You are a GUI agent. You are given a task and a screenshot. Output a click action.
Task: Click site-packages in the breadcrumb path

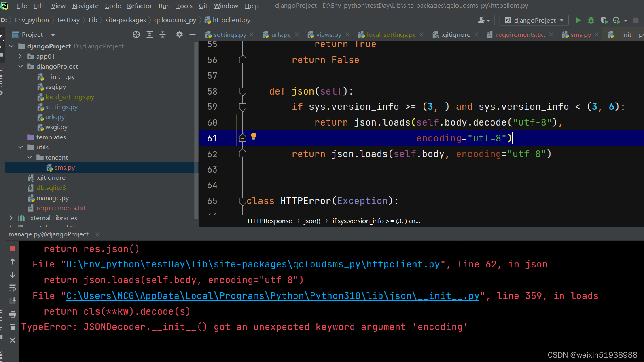pyautogui.click(x=125, y=20)
